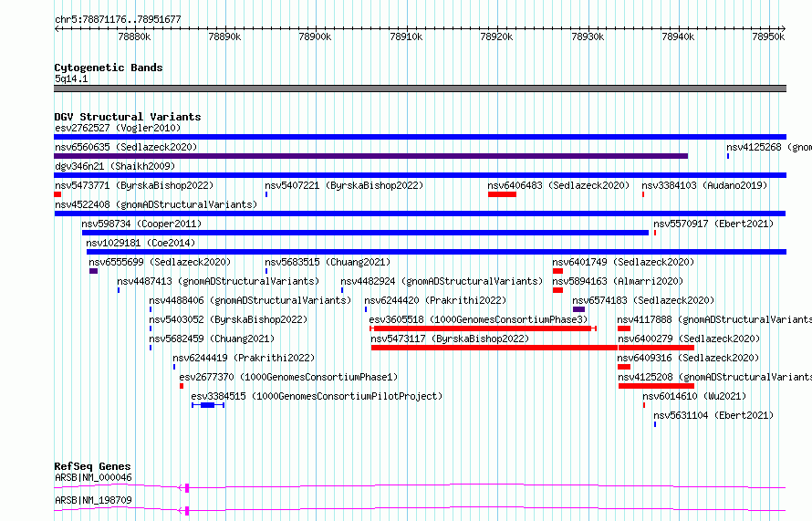Image resolution: width=812 pixels, height=521 pixels.
Task: Select the nsv4125208 gnomAD red bar
Action: pos(656,386)
